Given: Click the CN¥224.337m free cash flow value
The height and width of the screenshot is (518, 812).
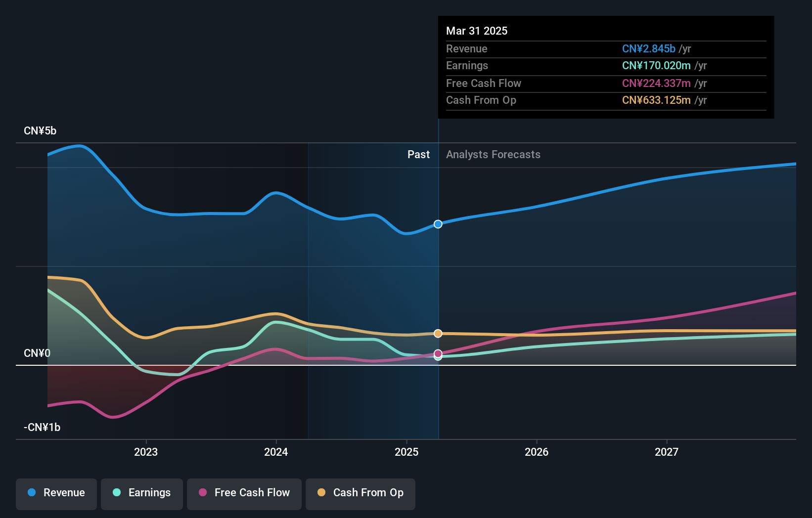Looking at the screenshot, I should pos(656,84).
